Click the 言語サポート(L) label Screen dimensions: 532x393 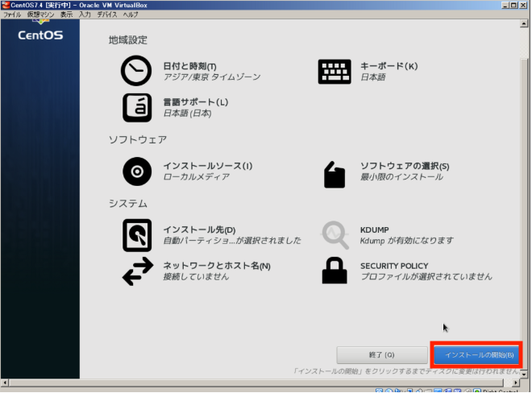click(196, 102)
